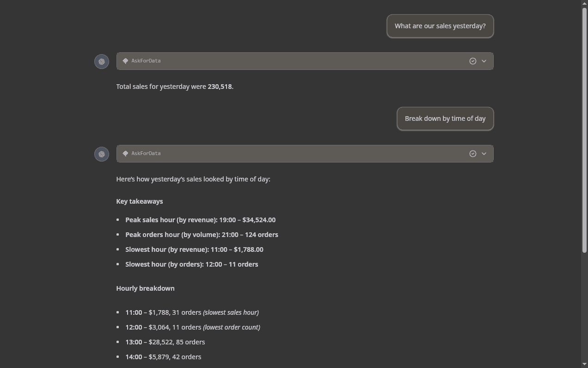588x368 pixels.
Task: Click the peak sales hour 19:00 bullet point
Action: point(200,220)
